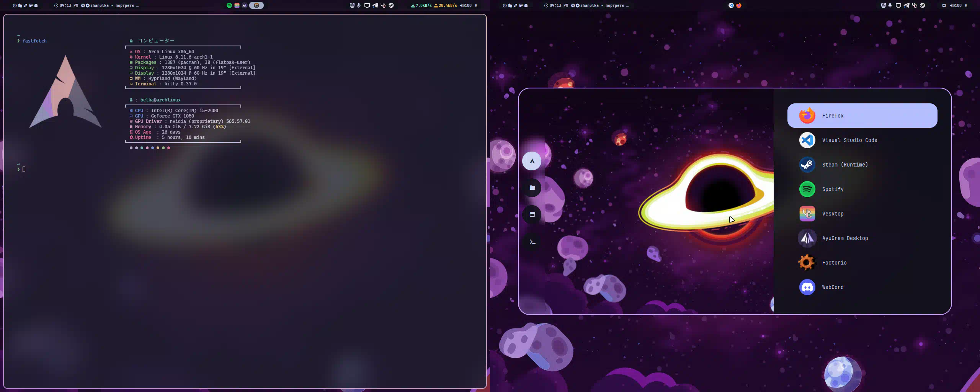Open the Steam tray icon on right monitor bar
The image size is (980, 392).
(922, 5)
